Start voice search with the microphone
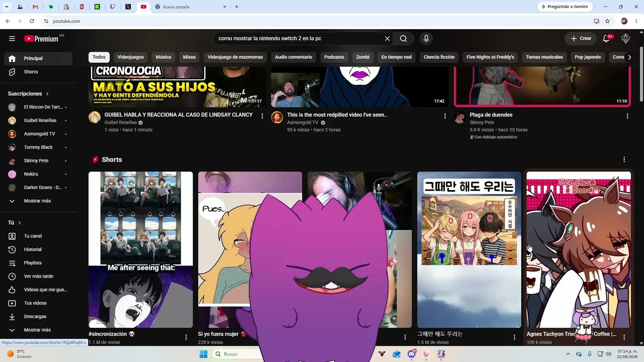This screenshot has width=644, height=362. pyautogui.click(x=426, y=38)
